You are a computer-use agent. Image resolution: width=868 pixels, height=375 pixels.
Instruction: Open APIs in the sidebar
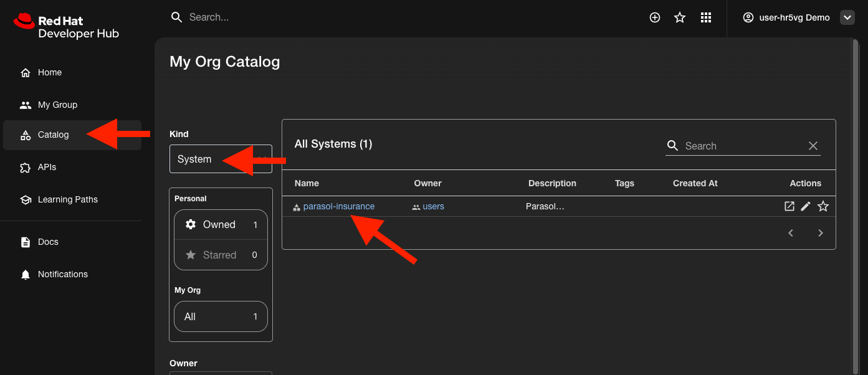point(72,167)
